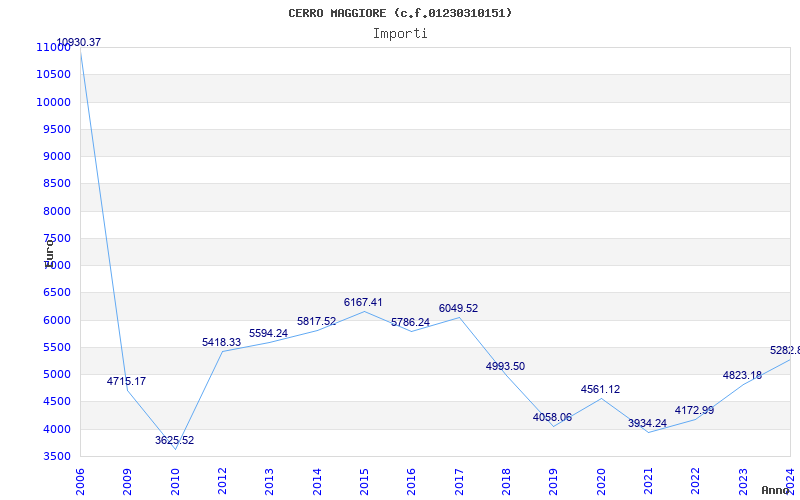Select the 6167.41 peak data label
The height and width of the screenshot is (500, 800).
[x=363, y=303]
